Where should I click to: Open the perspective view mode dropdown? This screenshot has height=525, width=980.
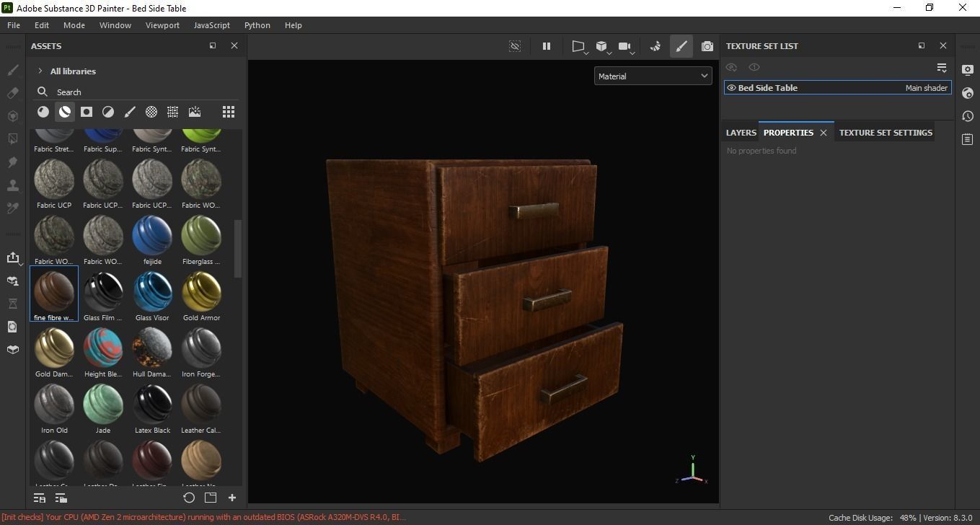(579, 47)
